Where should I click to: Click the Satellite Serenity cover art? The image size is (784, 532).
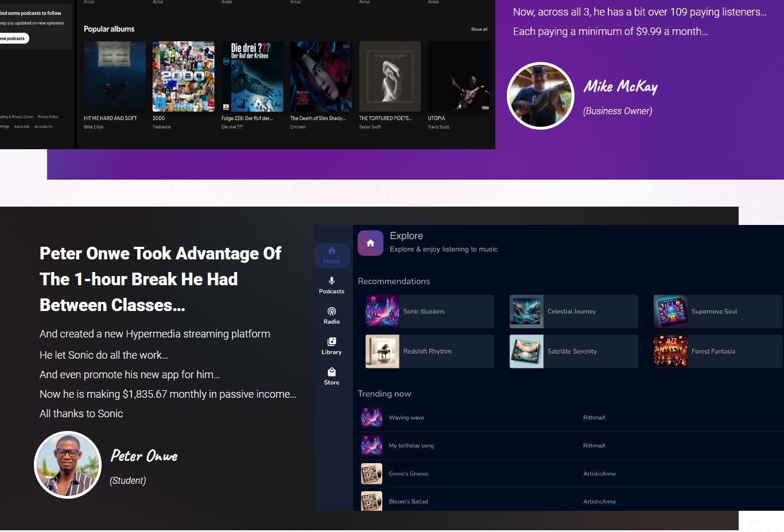pyautogui.click(x=526, y=351)
